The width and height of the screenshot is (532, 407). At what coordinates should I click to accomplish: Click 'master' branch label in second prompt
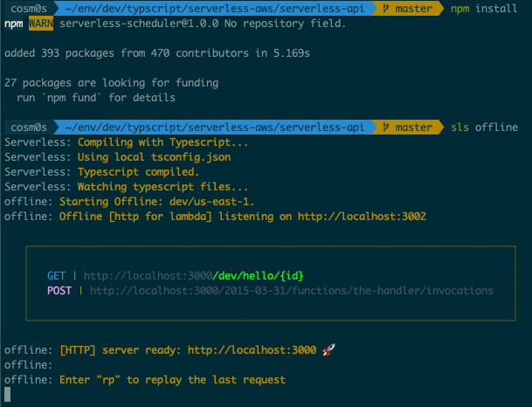point(413,128)
